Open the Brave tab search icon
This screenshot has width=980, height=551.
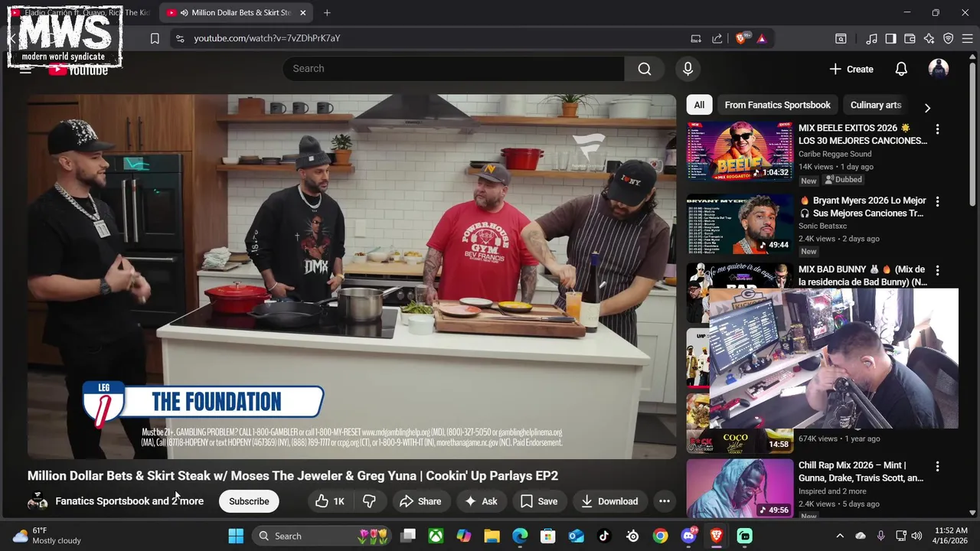click(x=841, y=38)
